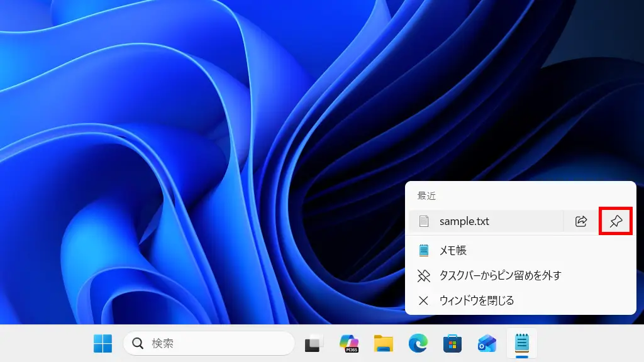Click the document icon beside sample.txt
The height and width of the screenshot is (362, 644).
pyautogui.click(x=425, y=221)
